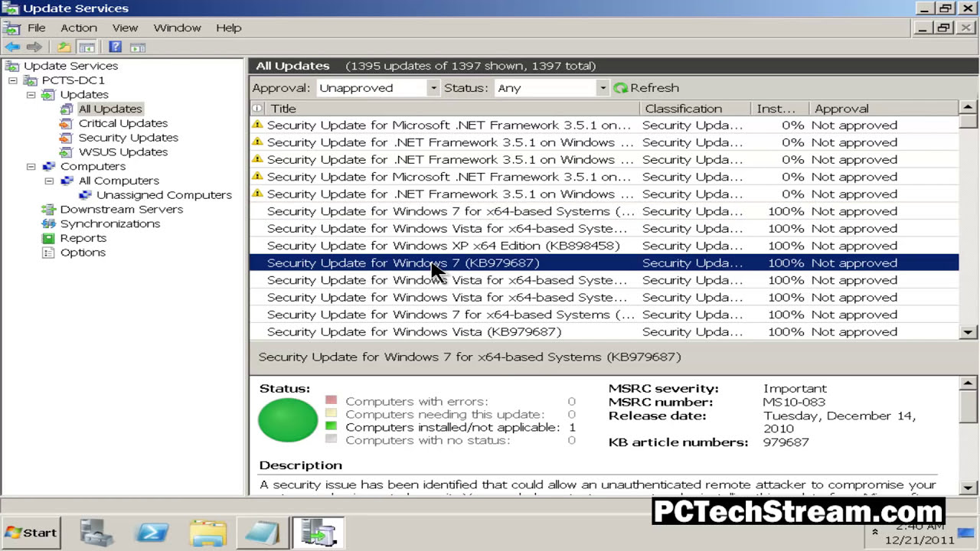Click the info icon column header left of Title
This screenshot has height=551, width=980.
pos(257,109)
